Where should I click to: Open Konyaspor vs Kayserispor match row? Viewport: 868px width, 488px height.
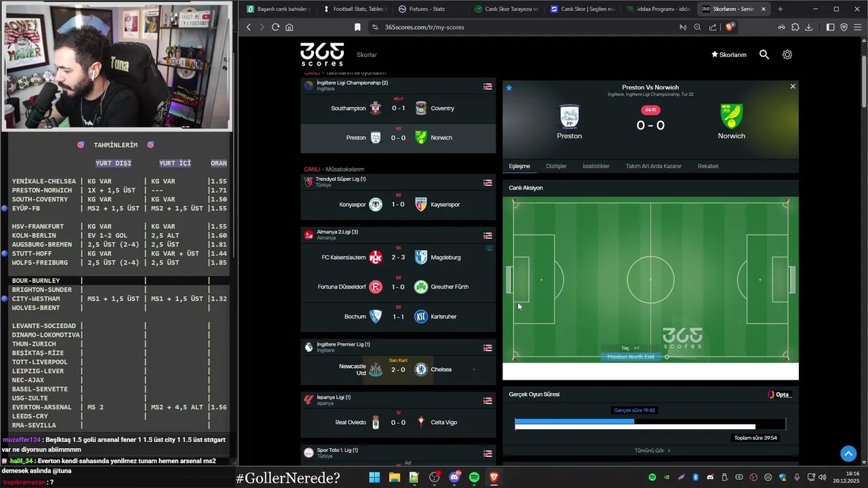click(x=398, y=205)
